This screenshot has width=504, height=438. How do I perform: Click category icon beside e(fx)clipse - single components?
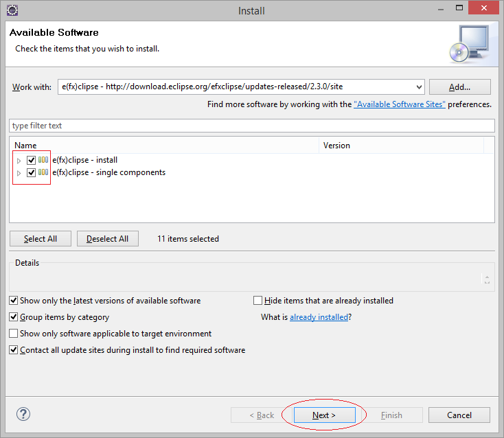(43, 172)
